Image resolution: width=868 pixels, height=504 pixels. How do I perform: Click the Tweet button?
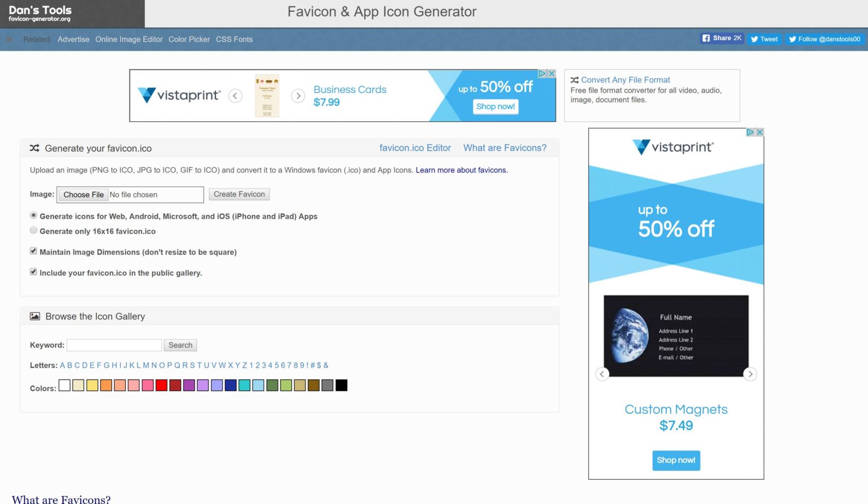point(764,39)
